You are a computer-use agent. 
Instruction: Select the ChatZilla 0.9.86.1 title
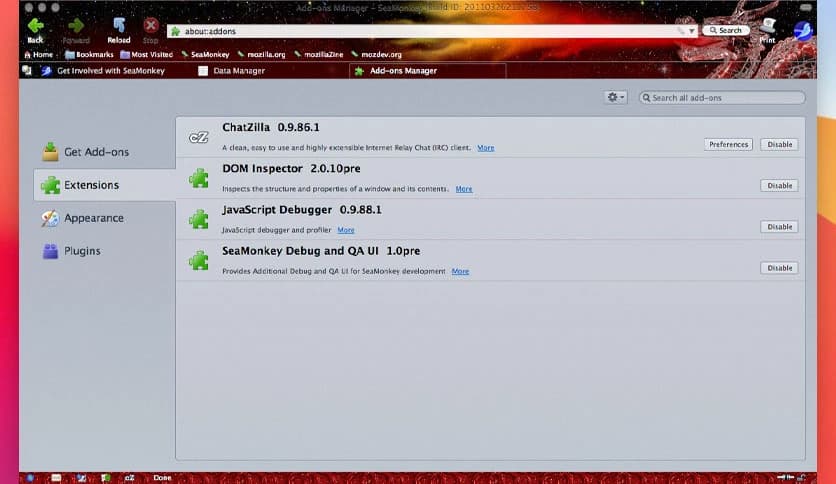(x=271, y=127)
